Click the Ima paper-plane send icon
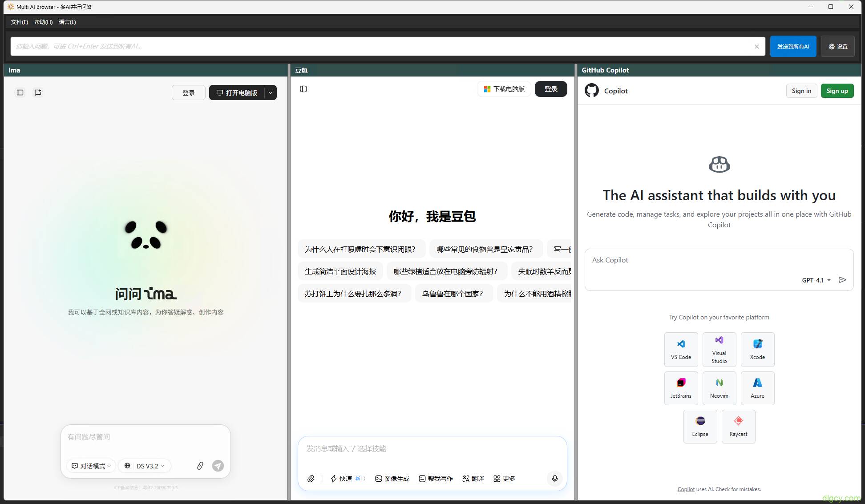The image size is (865, 504). pyautogui.click(x=218, y=466)
